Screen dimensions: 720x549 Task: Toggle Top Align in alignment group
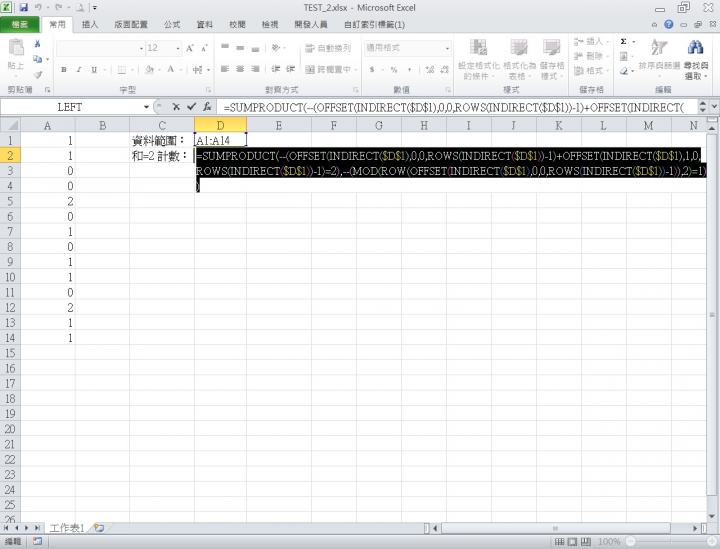[225, 48]
